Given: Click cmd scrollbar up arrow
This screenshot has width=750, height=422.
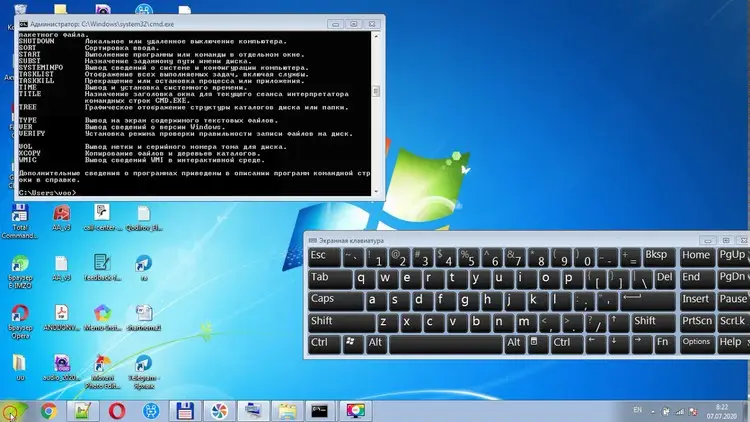Looking at the screenshot, I should point(376,36).
